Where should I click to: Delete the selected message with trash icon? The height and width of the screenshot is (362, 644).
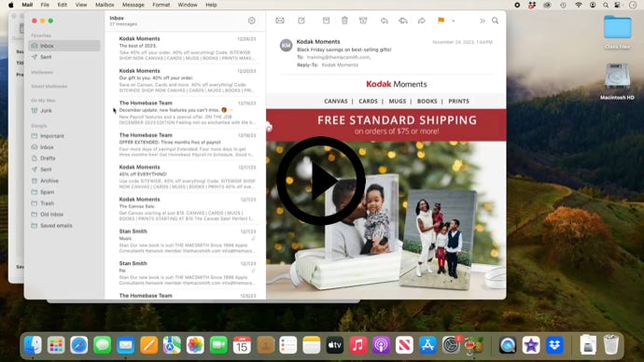pyautogui.click(x=344, y=21)
